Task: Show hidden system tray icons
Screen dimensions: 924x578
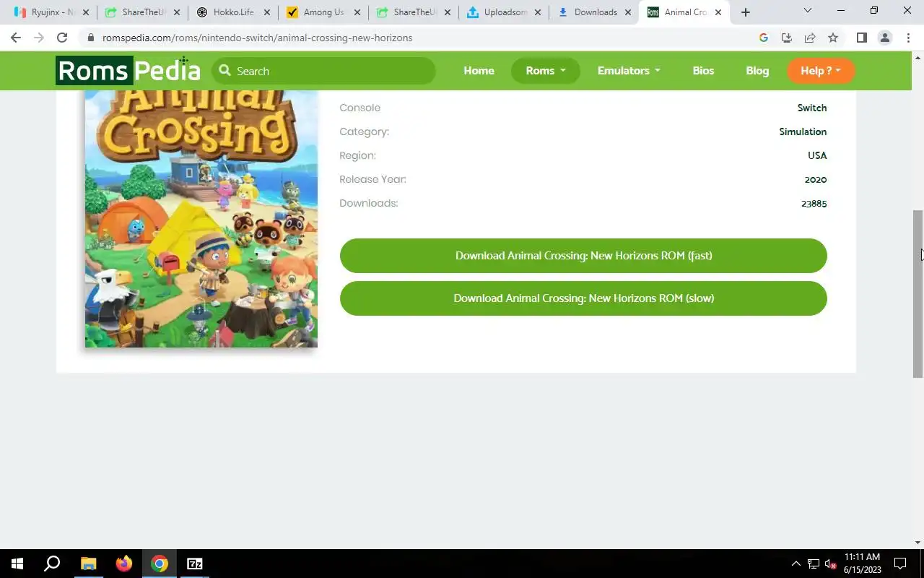Action: click(x=796, y=564)
